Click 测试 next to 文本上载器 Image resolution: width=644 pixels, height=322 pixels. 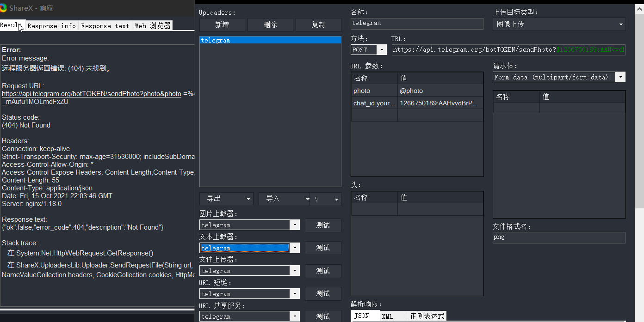coord(323,248)
